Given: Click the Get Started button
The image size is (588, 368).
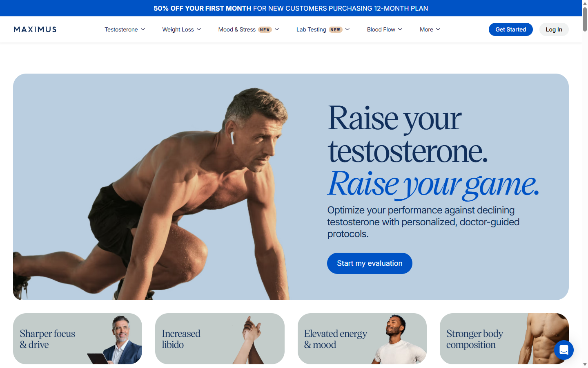Looking at the screenshot, I should pos(511,29).
